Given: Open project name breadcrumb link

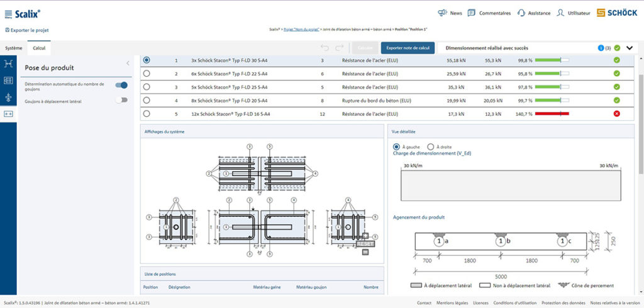Looking at the screenshot, I should pos(301,30).
